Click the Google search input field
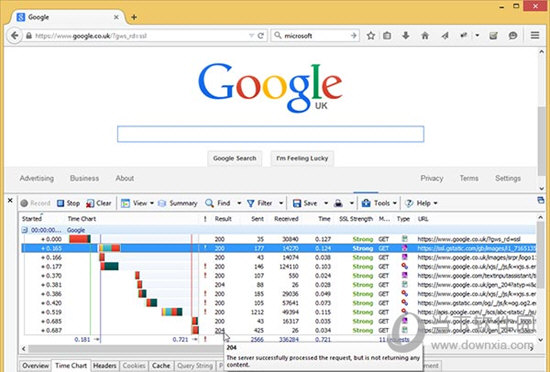Image resolution: width=550 pixels, height=372 pixels. (x=270, y=134)
